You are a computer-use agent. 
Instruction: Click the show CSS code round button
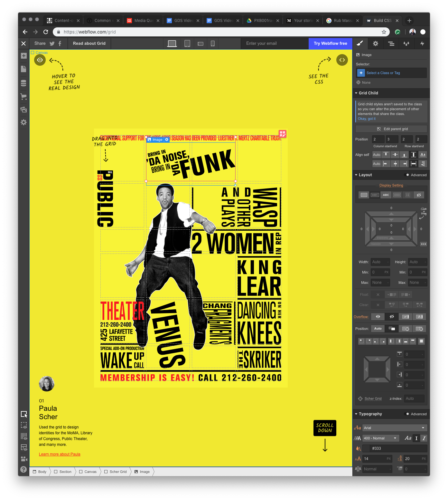pos(342,60)
